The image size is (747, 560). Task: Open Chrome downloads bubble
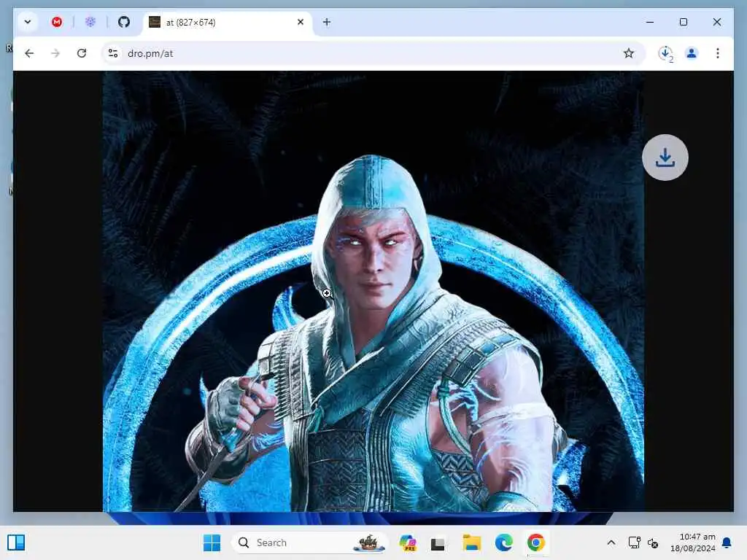click(665, 53)
